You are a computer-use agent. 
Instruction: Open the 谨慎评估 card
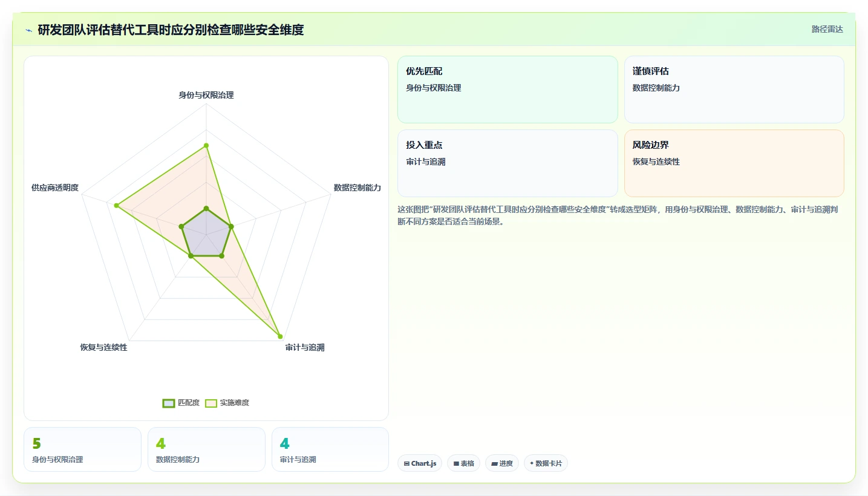[734, 90]
